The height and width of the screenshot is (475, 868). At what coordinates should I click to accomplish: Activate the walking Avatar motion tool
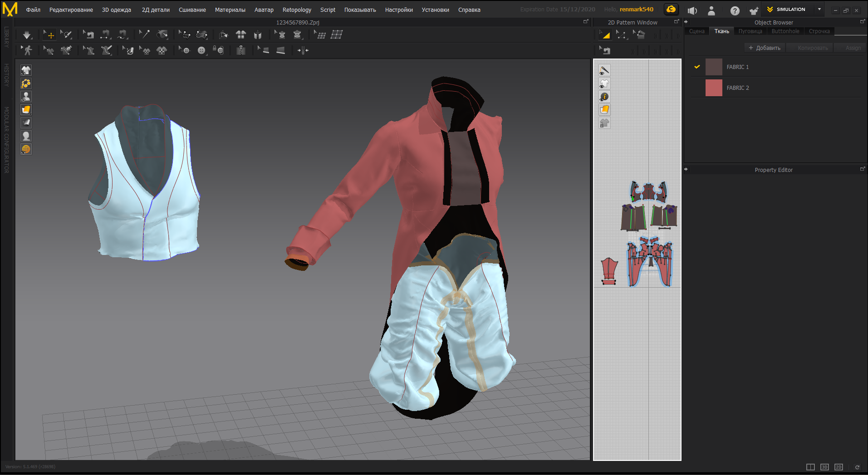click(27, 50)
